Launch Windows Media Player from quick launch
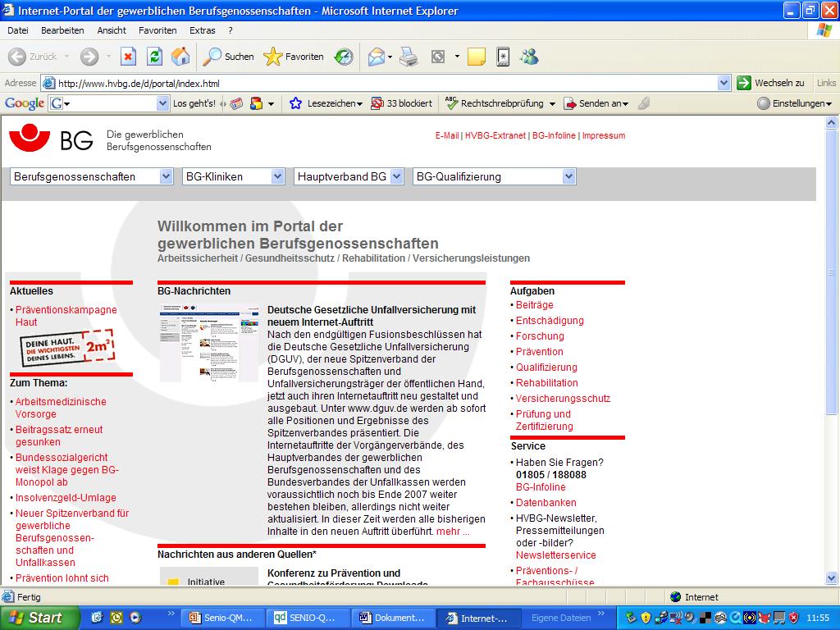Screen dimensions: 840x630 (135, 618)
